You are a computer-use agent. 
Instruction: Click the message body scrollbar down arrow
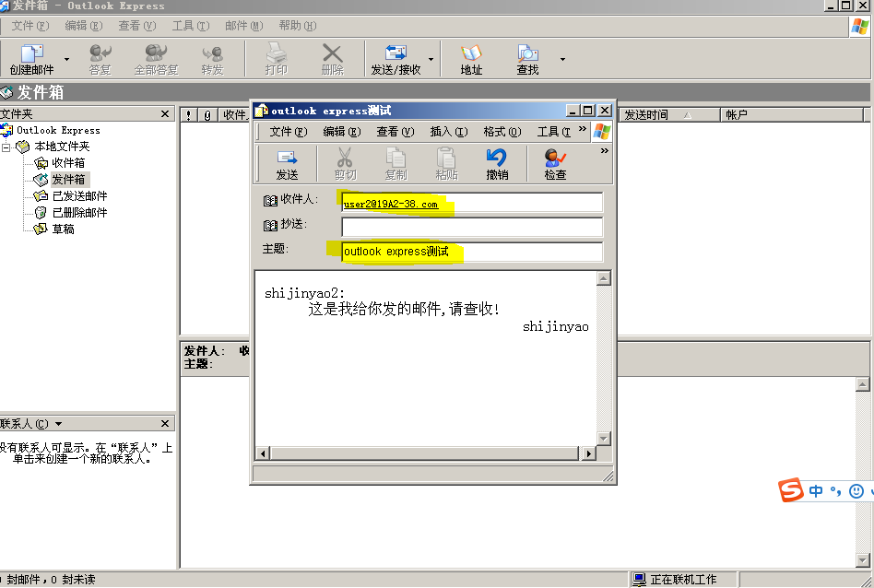604,439
